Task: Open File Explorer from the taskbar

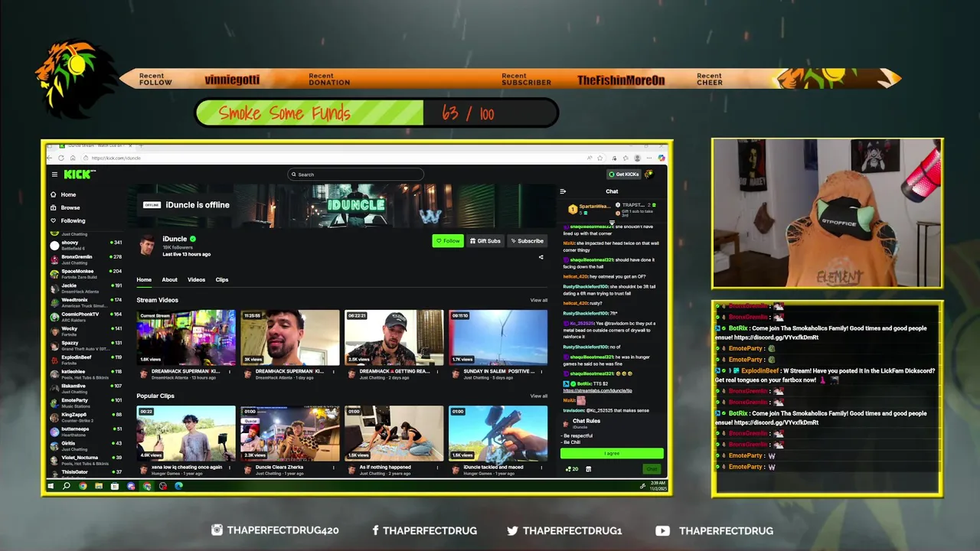Action: 99,485
